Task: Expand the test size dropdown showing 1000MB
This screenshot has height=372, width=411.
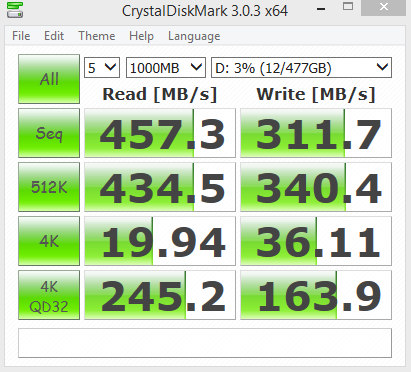Action: (x=166, y=68)
